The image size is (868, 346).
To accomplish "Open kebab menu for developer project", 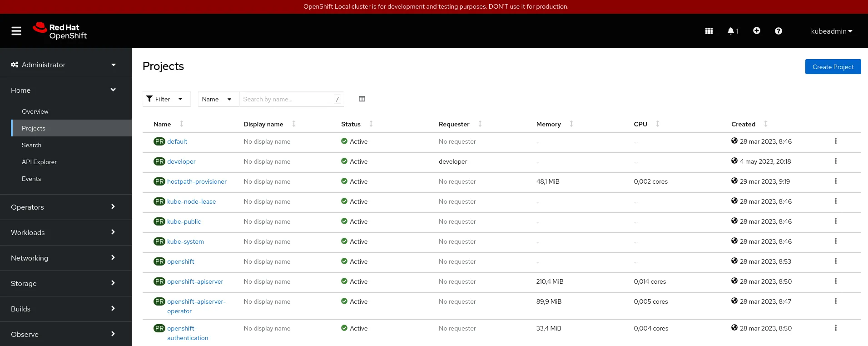I will pos(835,161).
